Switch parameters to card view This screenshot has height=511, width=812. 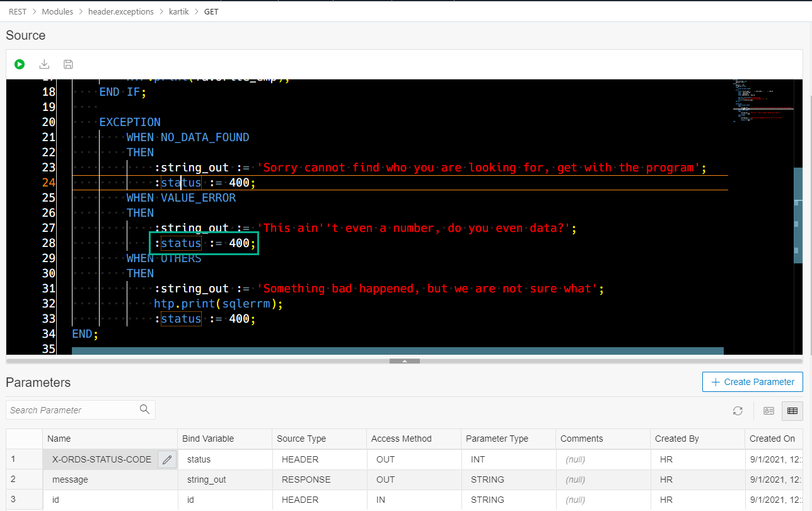(x=768, y=411)
